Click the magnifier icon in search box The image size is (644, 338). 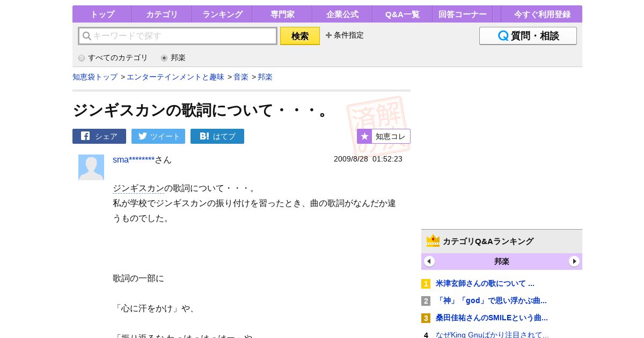(x=87, y=36)
